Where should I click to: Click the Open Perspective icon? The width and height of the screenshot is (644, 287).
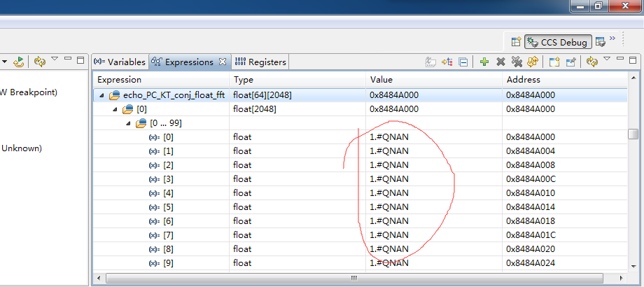[516, 41]
